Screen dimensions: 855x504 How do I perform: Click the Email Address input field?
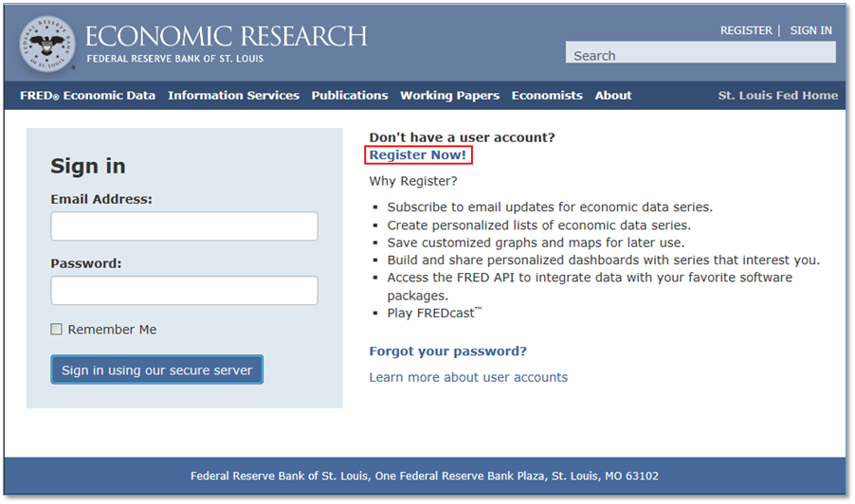[x=184, y=226]
